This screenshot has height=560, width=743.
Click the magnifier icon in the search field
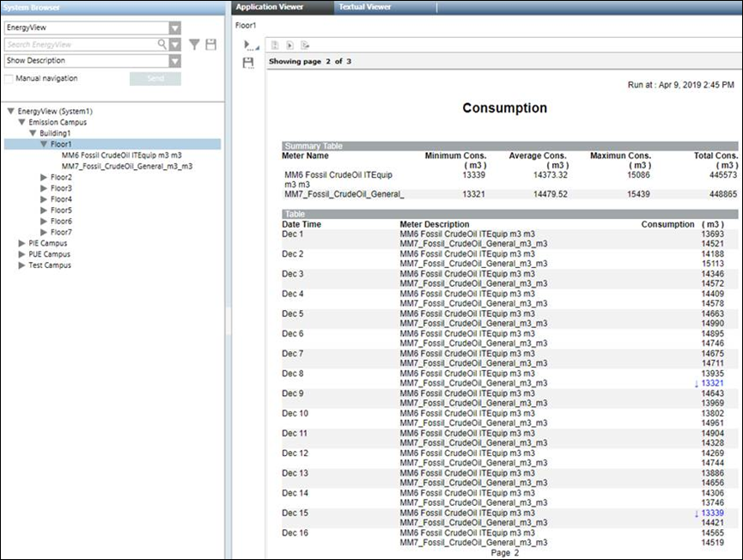(x=161, y=45)
